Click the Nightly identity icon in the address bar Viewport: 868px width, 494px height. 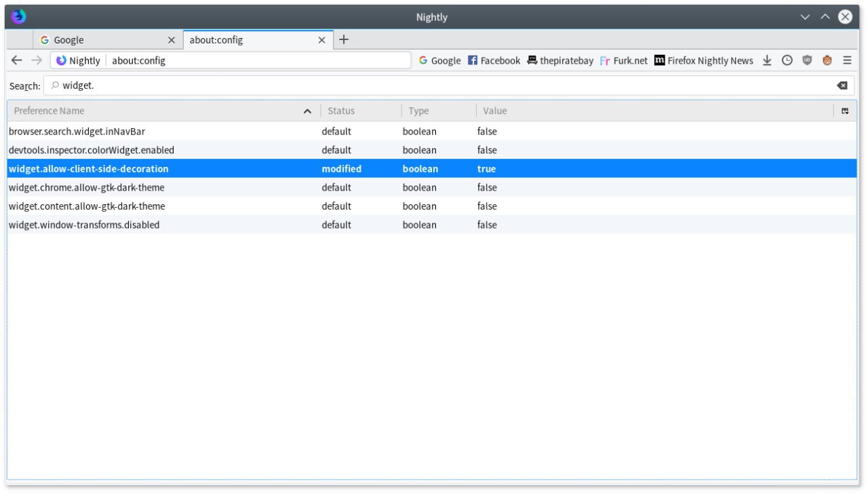[x=62, y=60]
